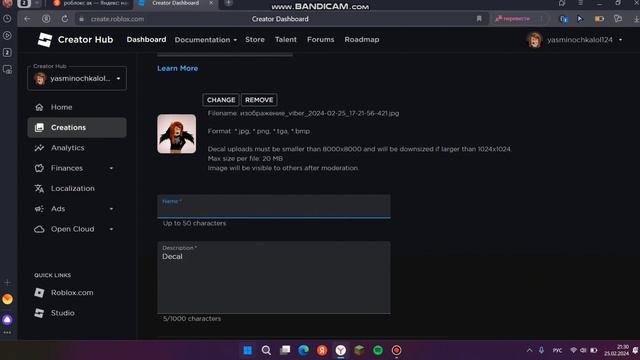640x360 pixels.
Task: Go to the Dashboard tab
Action: (146, 40)
